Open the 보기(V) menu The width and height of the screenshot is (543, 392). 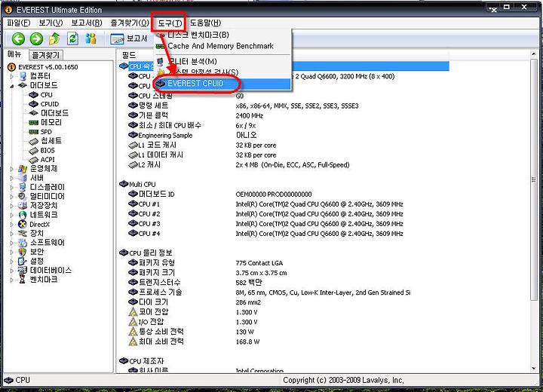click(51, 23)
